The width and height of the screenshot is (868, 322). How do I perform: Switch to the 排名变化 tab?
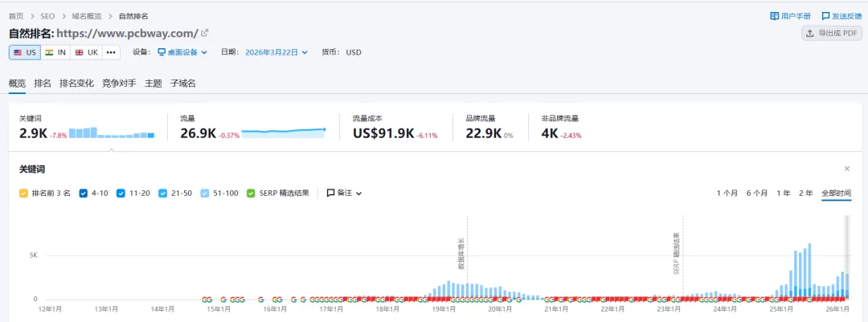76,84
